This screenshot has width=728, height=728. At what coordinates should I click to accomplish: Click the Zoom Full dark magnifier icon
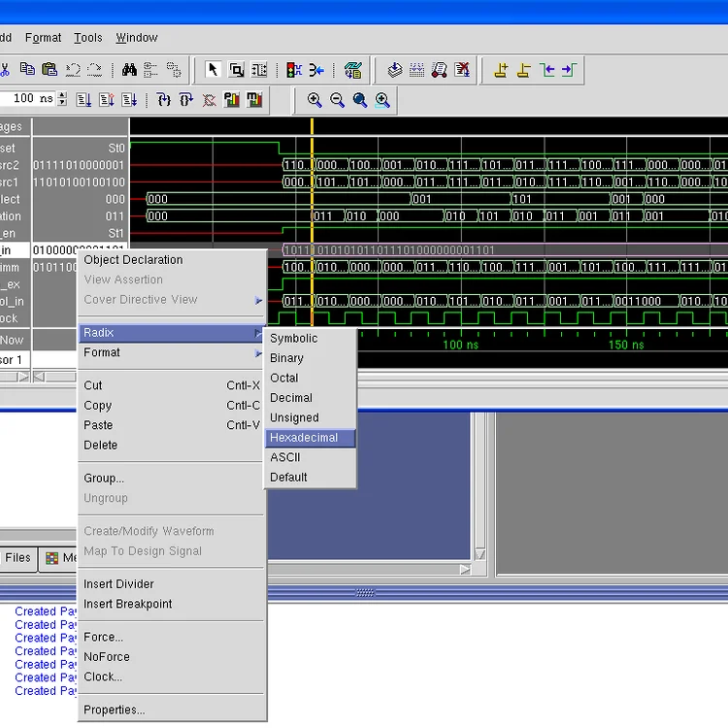coord(360,100)
